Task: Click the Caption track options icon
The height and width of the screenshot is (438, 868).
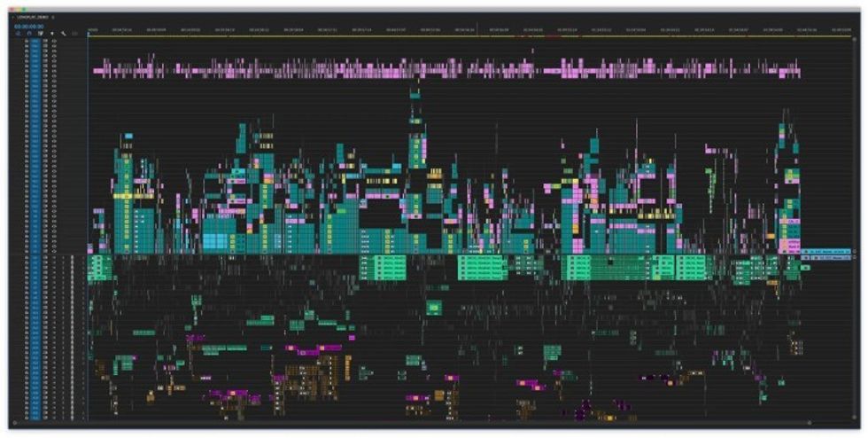Action: pyautogui.click(x=75, y=34)
